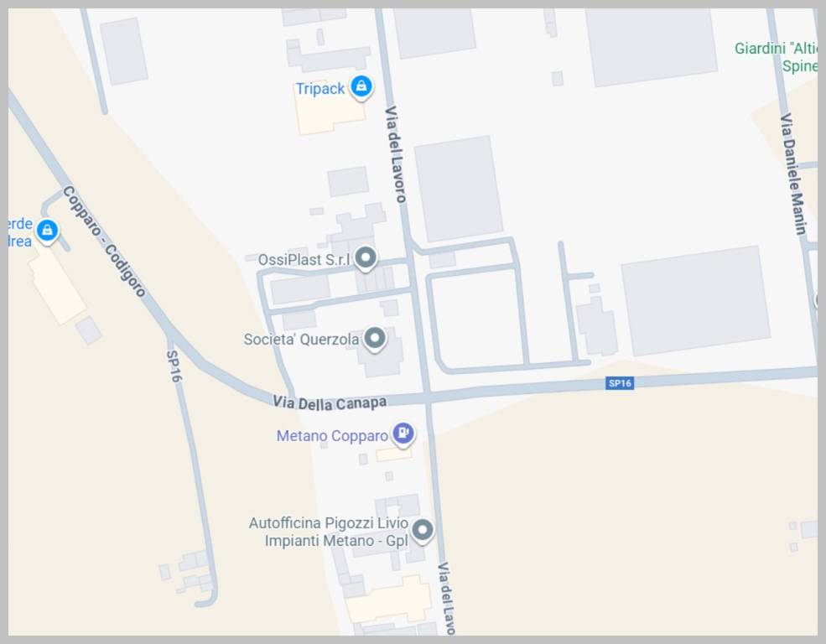Image resolution: width=826 pixels, height=644 pixels.
Task: Open the Societa' Querzola map pin
Action: pos(375,339)
